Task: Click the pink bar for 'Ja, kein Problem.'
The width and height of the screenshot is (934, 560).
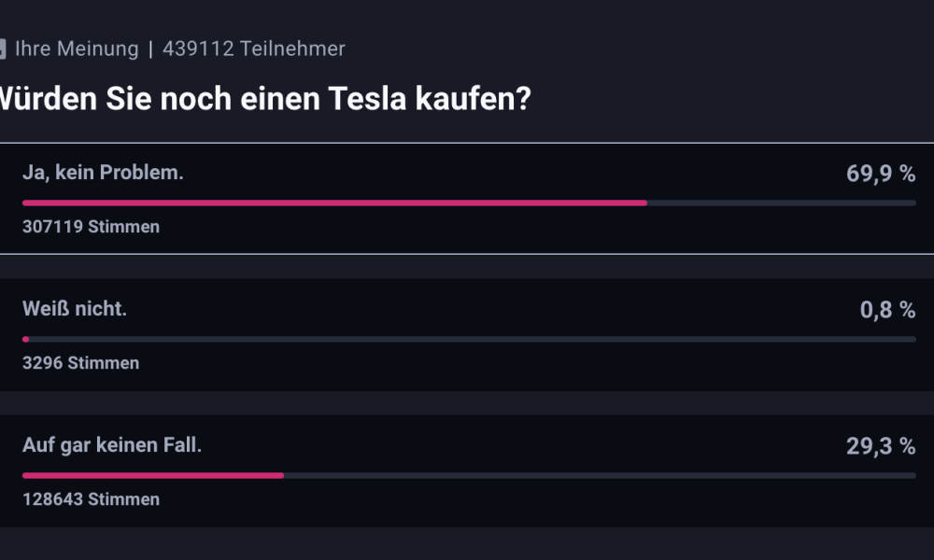Action: click(x=334, y=203)
